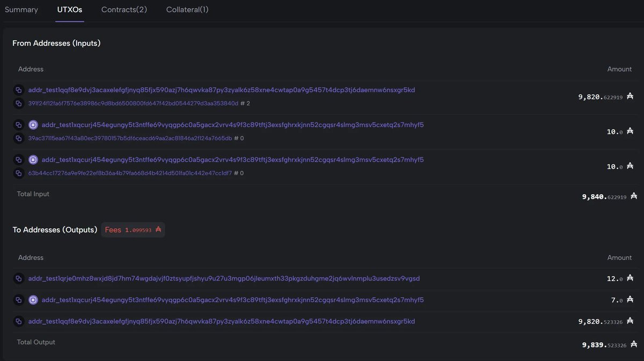Image resolution: width=644 pixels, height=361 pixels.
Task: Open output script address receiving 7.0
Action: coord(233,300)
